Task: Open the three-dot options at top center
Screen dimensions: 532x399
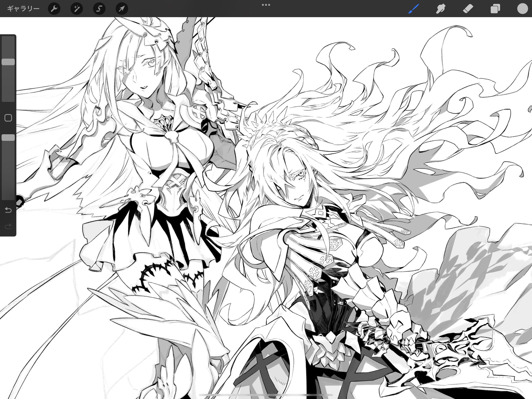Action: point(266,4)
